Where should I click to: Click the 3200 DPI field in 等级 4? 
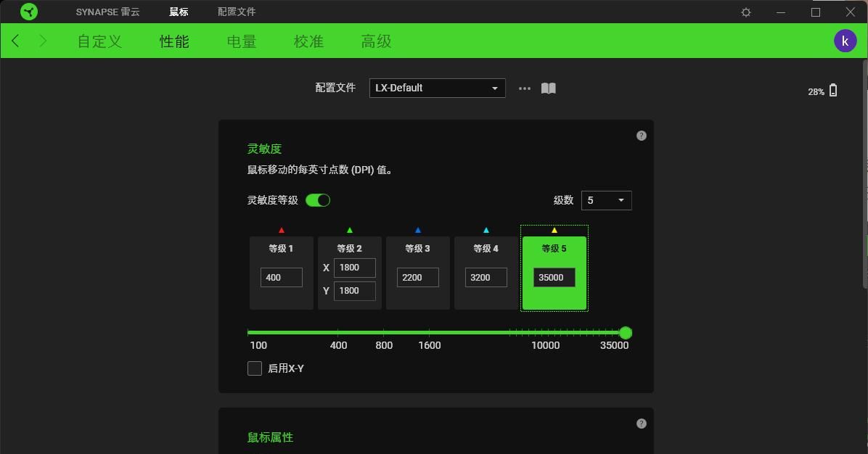click(x=486, y=278)
